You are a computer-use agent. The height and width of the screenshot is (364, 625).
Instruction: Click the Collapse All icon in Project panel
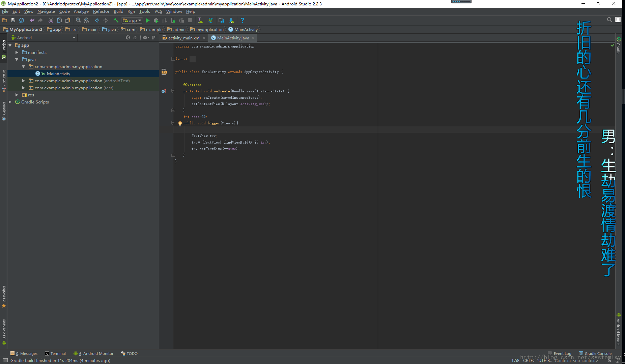[135, 37]
